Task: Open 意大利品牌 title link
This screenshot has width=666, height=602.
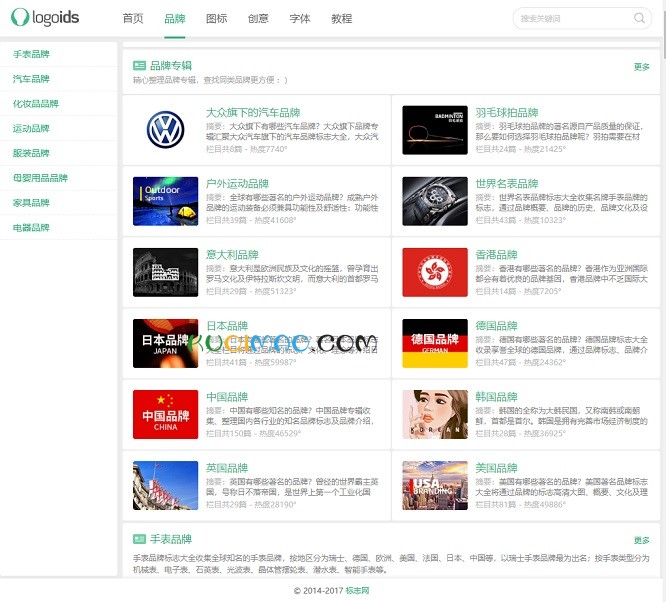Action: click(232, 255)
